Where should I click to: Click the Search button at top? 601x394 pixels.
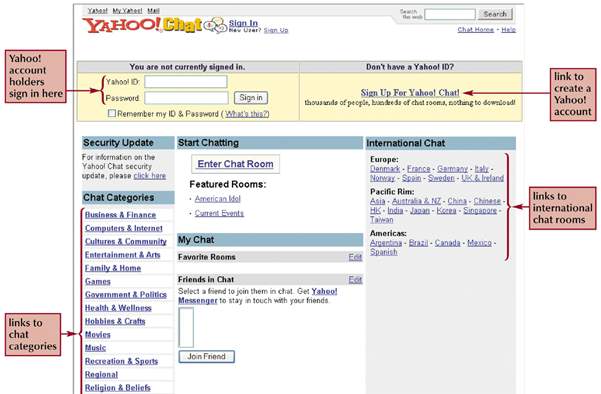(x=495, y=14)
